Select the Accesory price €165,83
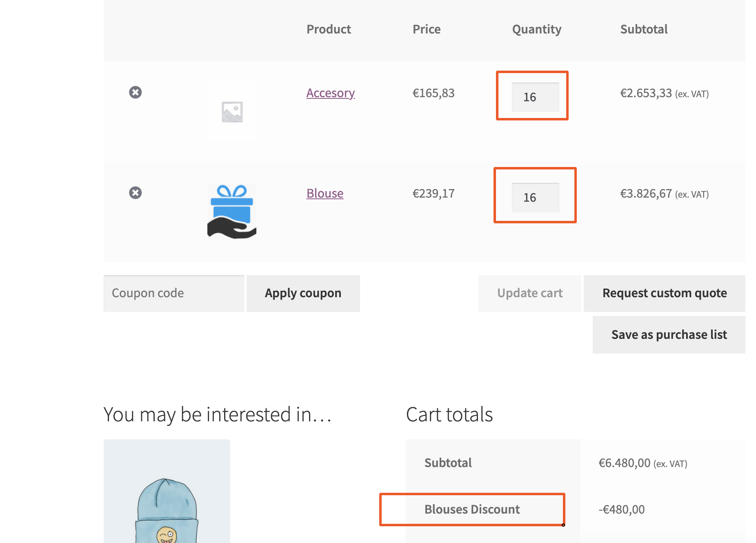Screen dimensions: 756x543 [x=434, y=93]
